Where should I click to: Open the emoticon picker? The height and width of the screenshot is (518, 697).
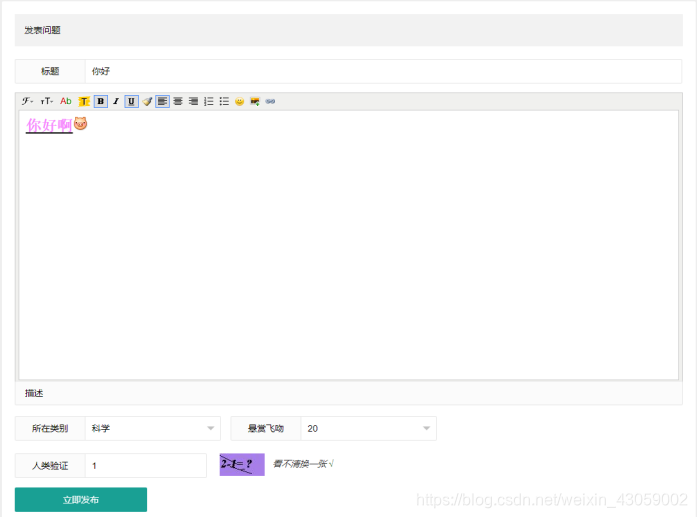[240, 101]
